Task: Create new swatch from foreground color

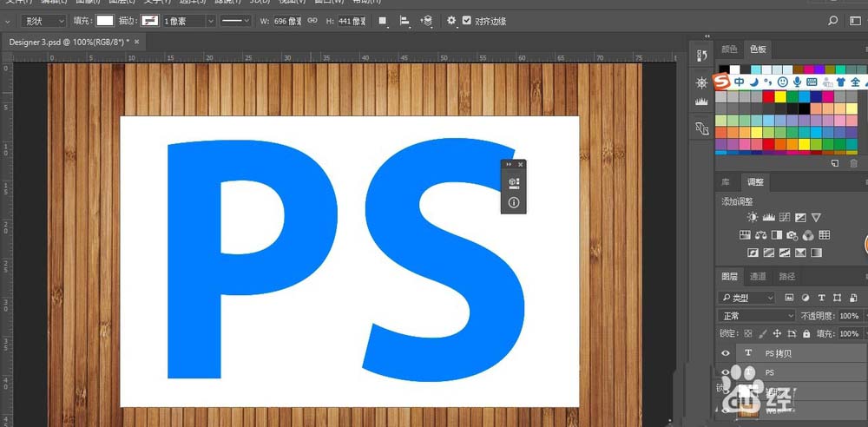Action: click(x=835, y=163)
